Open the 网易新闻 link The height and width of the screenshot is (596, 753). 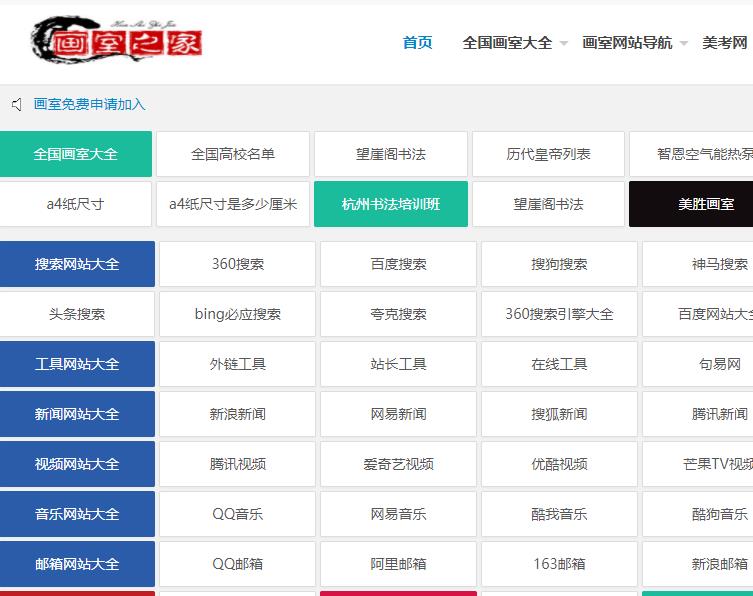click(x=399, y=414)
